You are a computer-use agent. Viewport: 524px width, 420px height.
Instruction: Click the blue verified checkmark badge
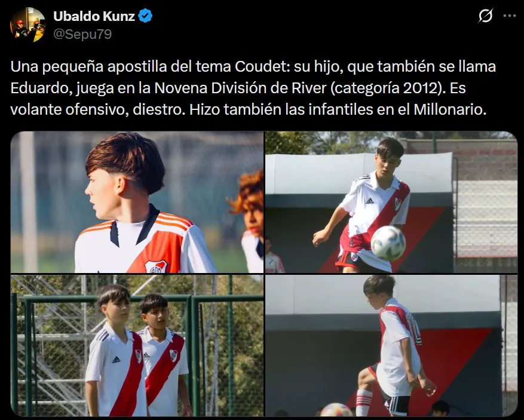point(145,16)
